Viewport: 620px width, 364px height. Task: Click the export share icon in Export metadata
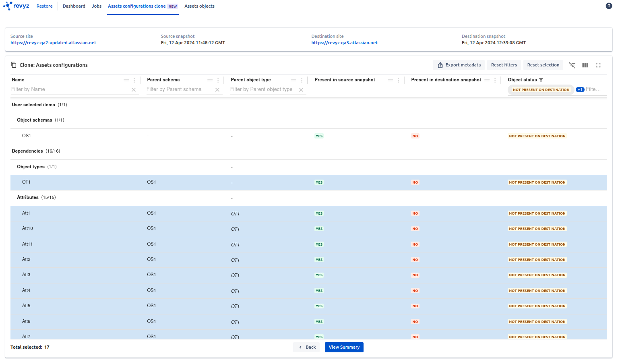(440, 65)
